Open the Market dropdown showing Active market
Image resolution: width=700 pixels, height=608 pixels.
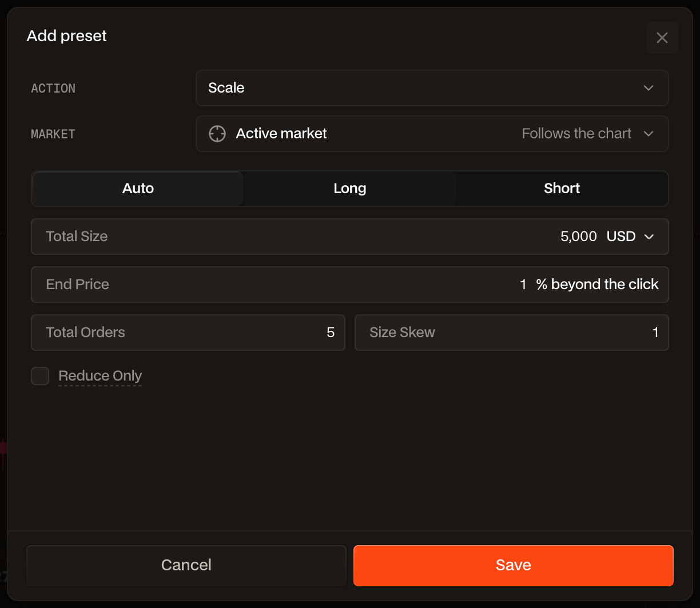click(x=432, y=134)
